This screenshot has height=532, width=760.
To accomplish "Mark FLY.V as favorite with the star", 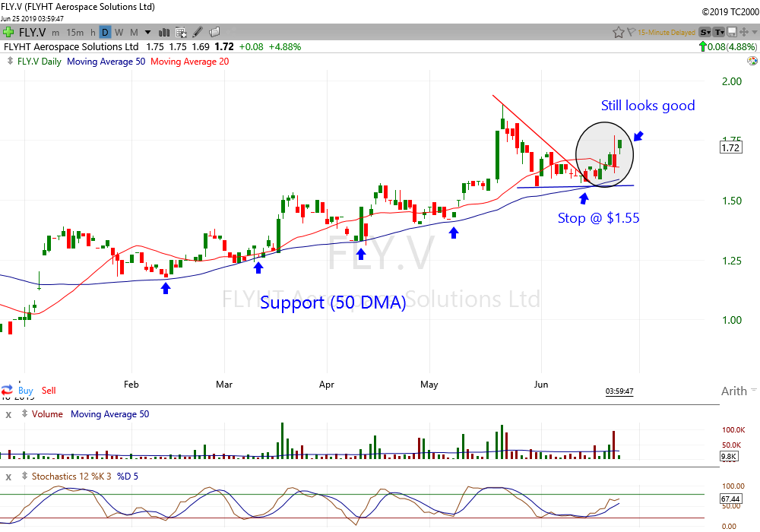I will 618,33.
